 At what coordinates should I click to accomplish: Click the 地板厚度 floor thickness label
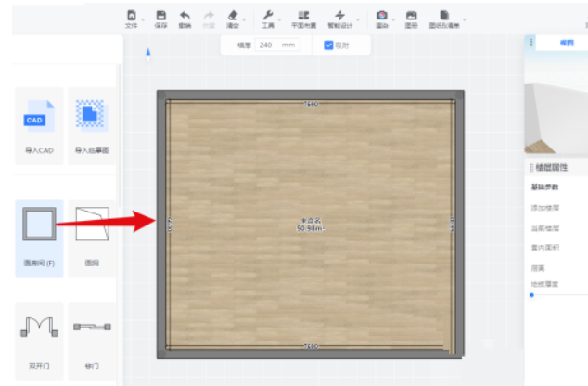[x=544, y=284]
